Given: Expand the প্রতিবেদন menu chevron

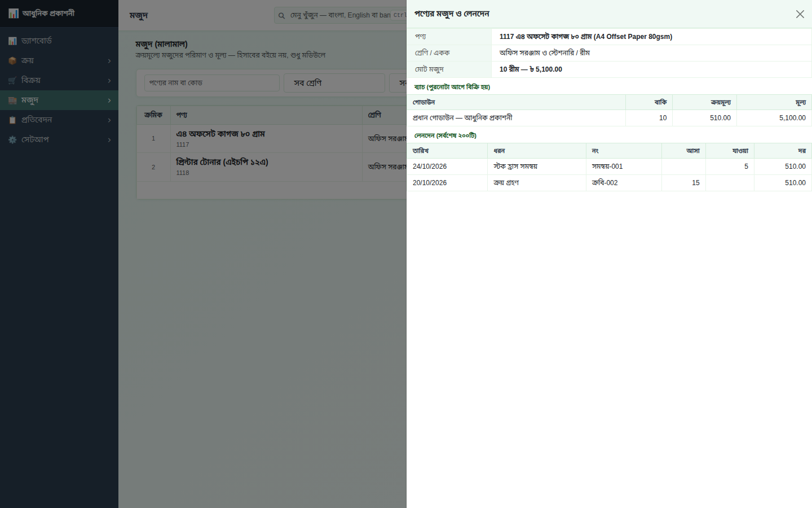Looking at the screenshot, I should (109, 120).
